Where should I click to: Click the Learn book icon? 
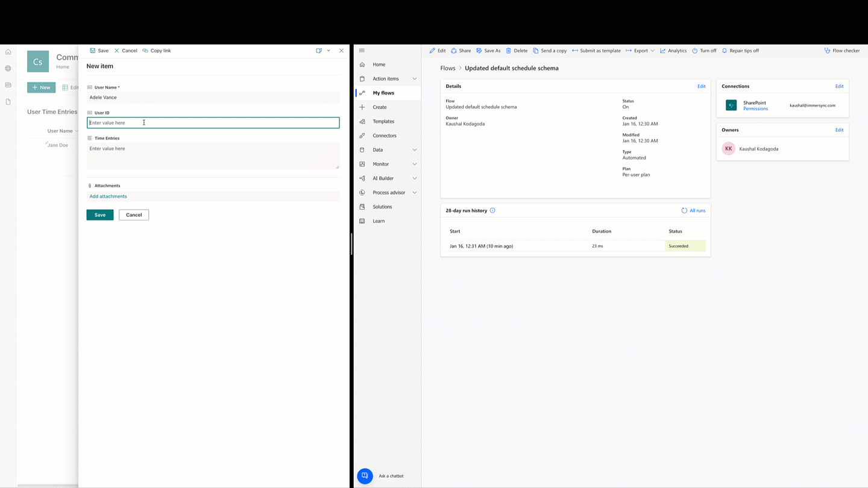tap(362, 221)
